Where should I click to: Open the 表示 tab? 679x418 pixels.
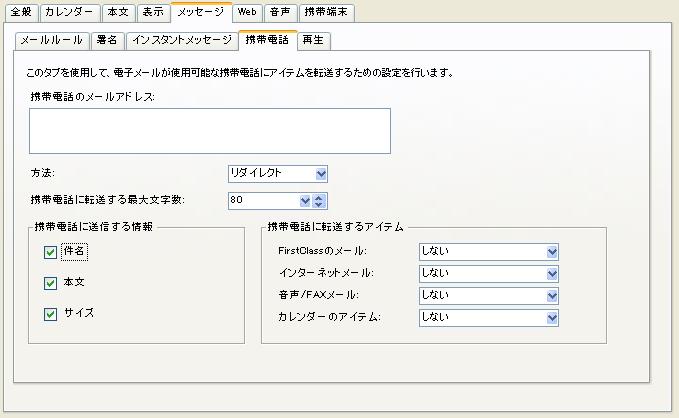click(153, 12)
